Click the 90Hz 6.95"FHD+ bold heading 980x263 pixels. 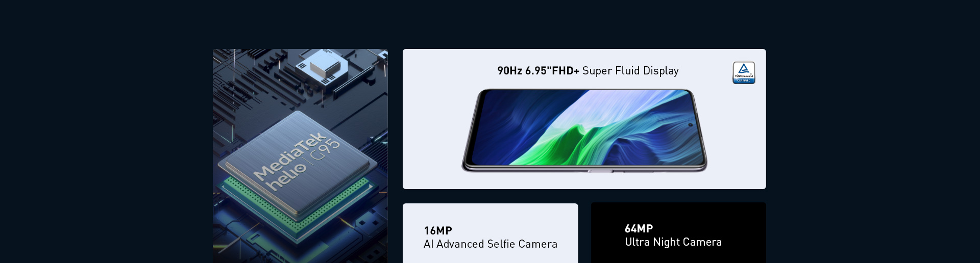point(538,71)
